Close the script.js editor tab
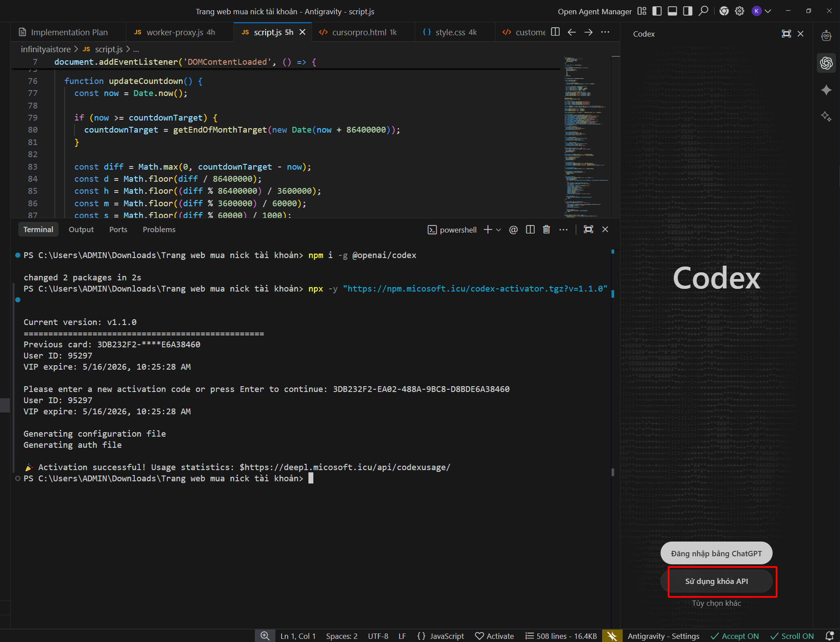This screenshot has height=642, width=840. (303, 32)
